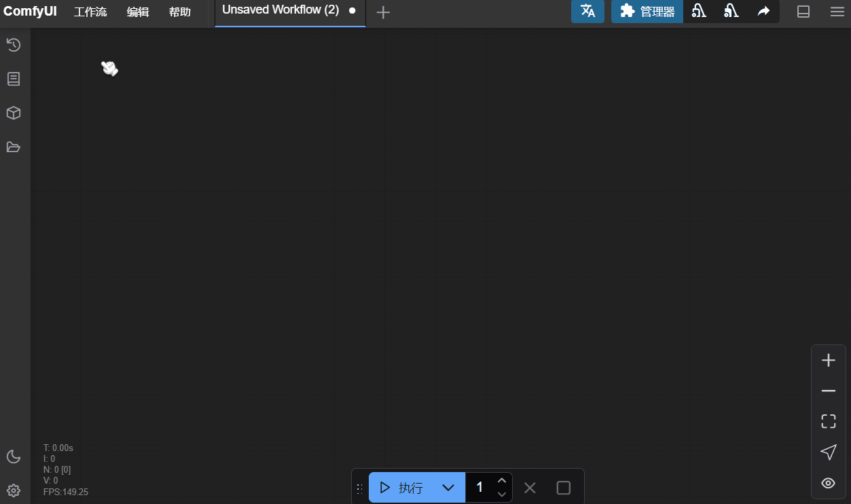Viewport: 851px width, 504px height.
Task: Open the model library panel
Action: coord(14,113)
